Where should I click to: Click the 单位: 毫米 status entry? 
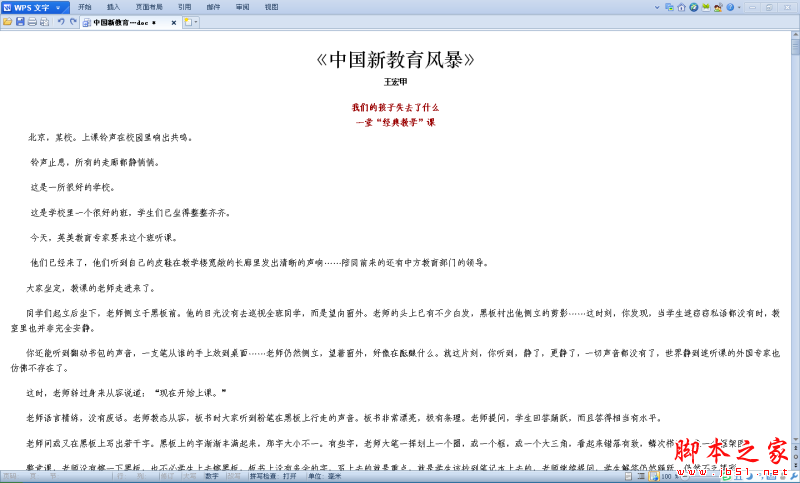click(324, 476)
